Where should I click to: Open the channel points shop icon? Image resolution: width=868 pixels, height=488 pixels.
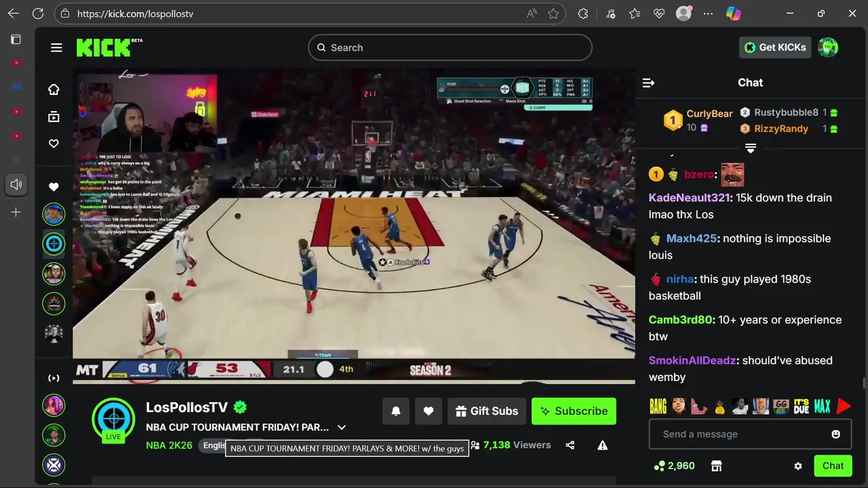(x=716, y=466)
